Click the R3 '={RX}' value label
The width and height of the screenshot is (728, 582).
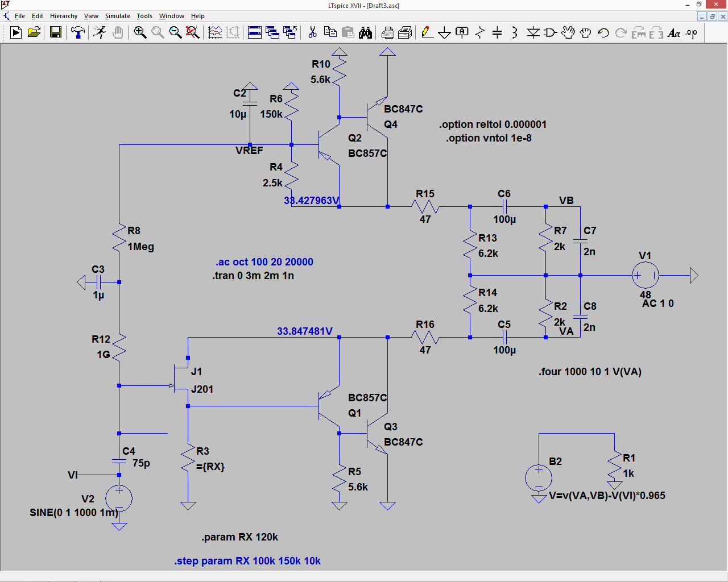(210, 467)
